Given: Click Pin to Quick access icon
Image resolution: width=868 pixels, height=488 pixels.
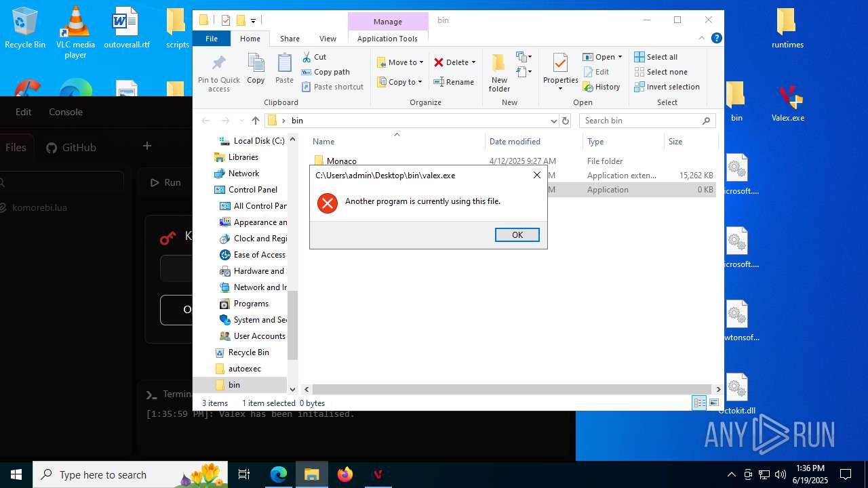Looking at the screenshot, I should (218, 73).
